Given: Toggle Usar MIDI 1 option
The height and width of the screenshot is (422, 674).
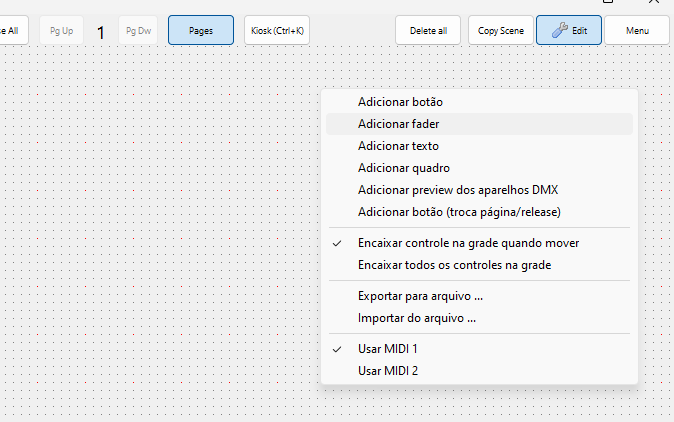Looking at the screenshot, I should (x=479, y=349).
